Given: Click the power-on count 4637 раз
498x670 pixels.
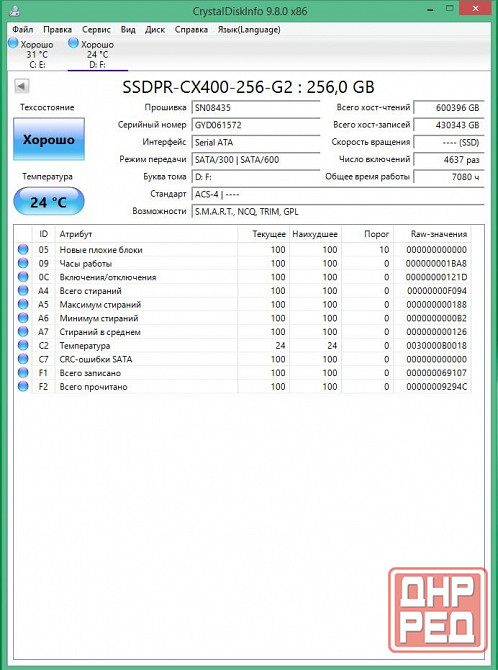Looking at the screenshot, I should click(x=449, y=159).
